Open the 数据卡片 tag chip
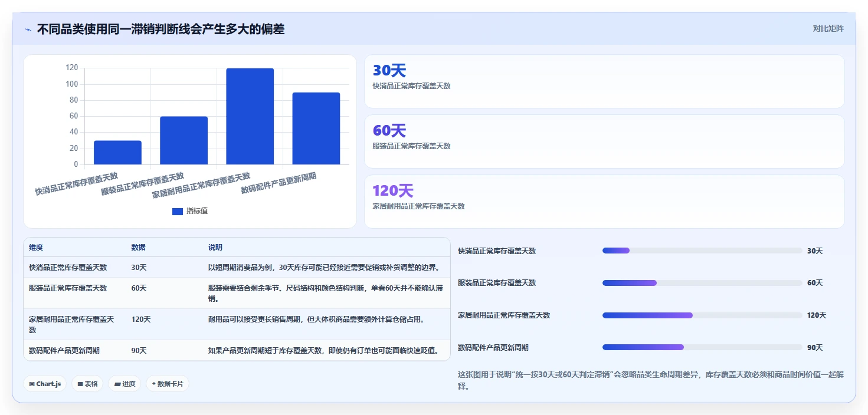 click(x=168, y=384)
